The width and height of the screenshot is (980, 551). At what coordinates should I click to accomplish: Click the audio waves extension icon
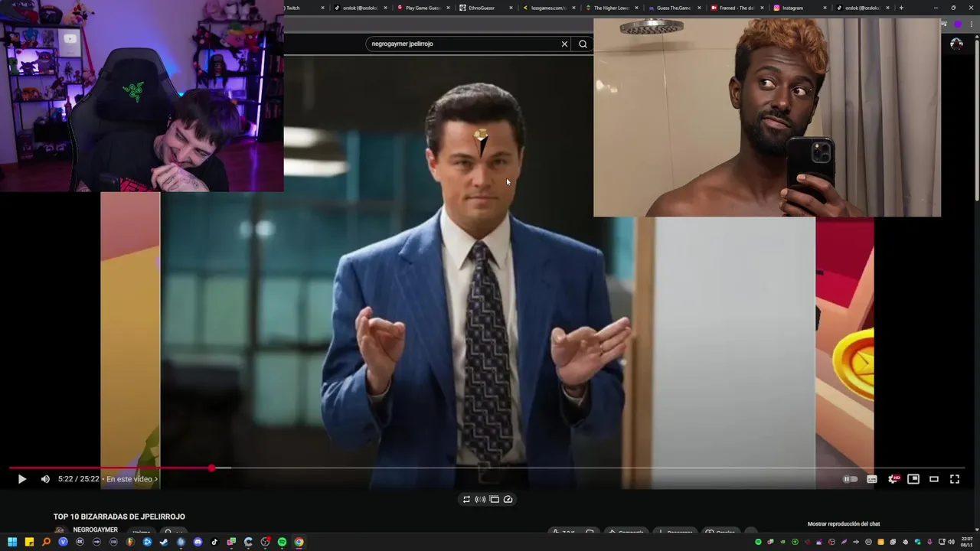coord(480,499)
